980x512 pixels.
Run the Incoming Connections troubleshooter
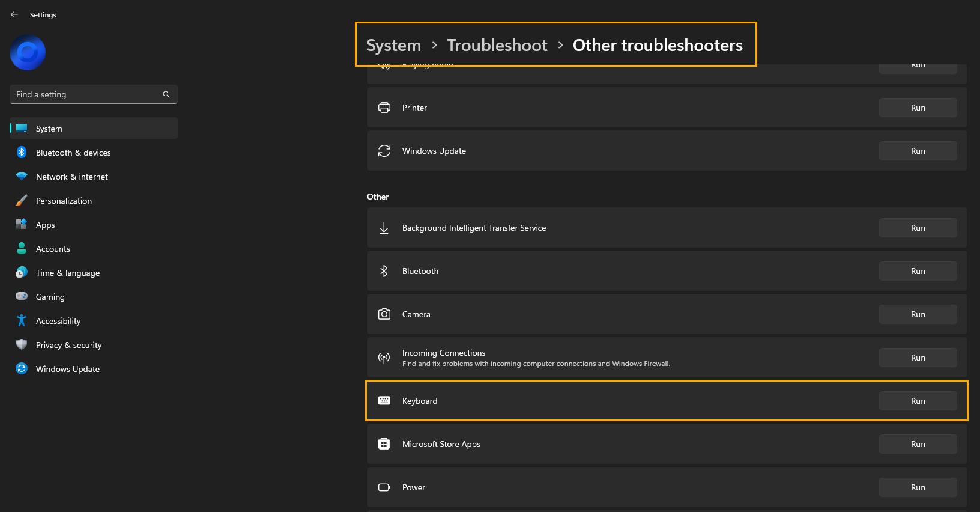pyautogui.click(x=918, y=358)
